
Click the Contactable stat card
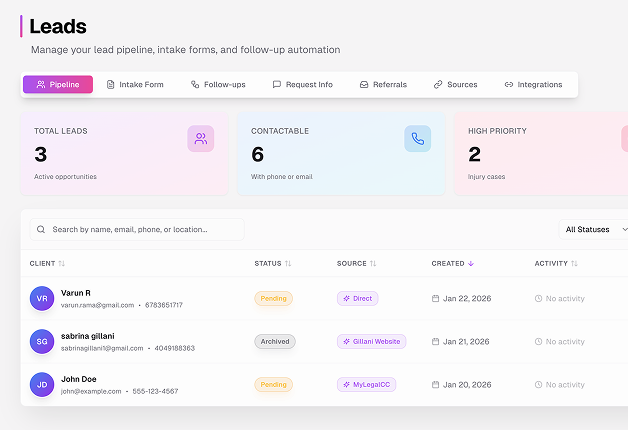click(341, 154)
